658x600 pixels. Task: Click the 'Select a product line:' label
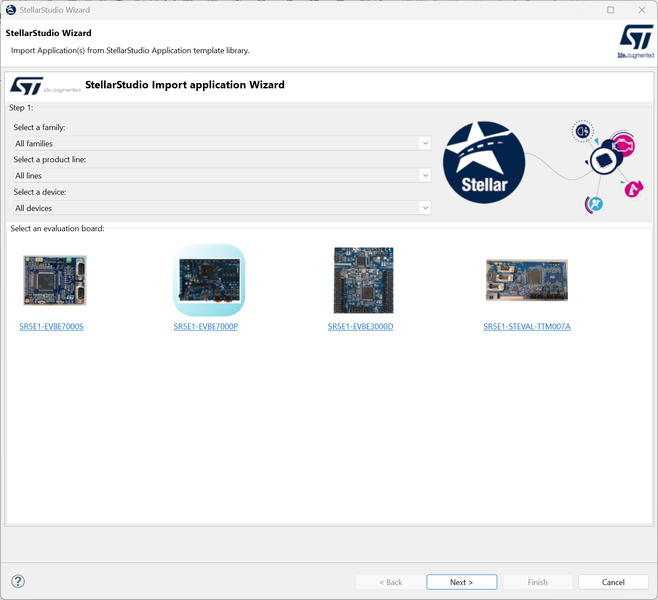click(x=50, y=159)
